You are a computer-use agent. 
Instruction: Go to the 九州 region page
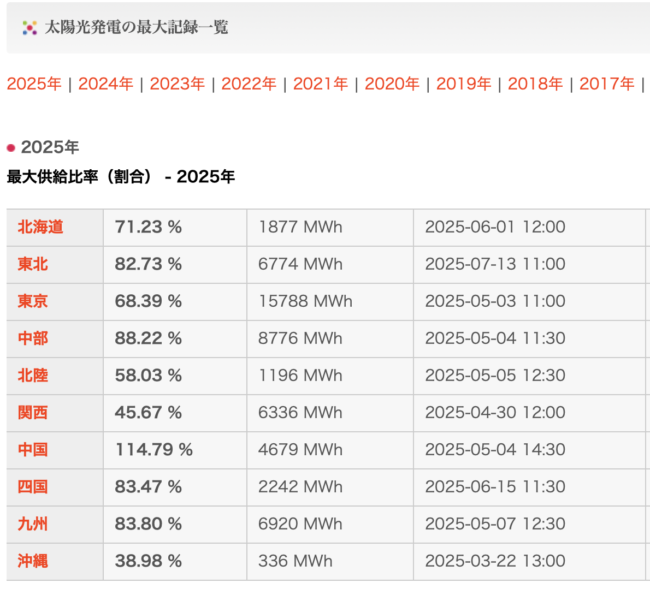(x=33, y=523)
